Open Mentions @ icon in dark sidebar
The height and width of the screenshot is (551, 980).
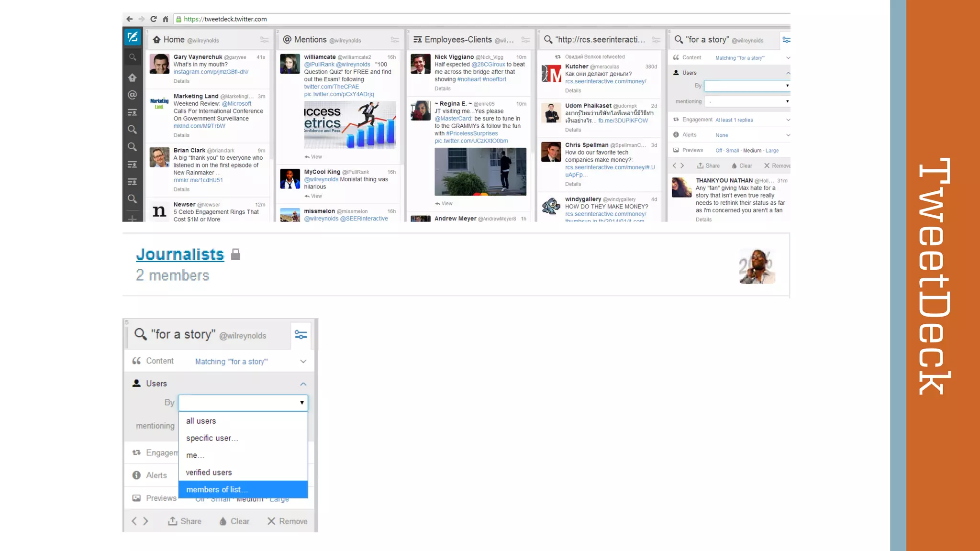[133, 95]
